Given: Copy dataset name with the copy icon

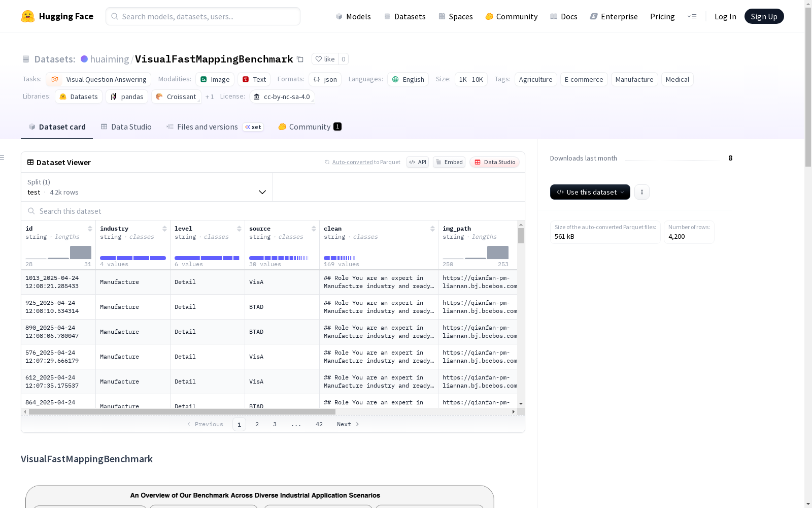Looking at the screenshot, I should pos(300,59).
